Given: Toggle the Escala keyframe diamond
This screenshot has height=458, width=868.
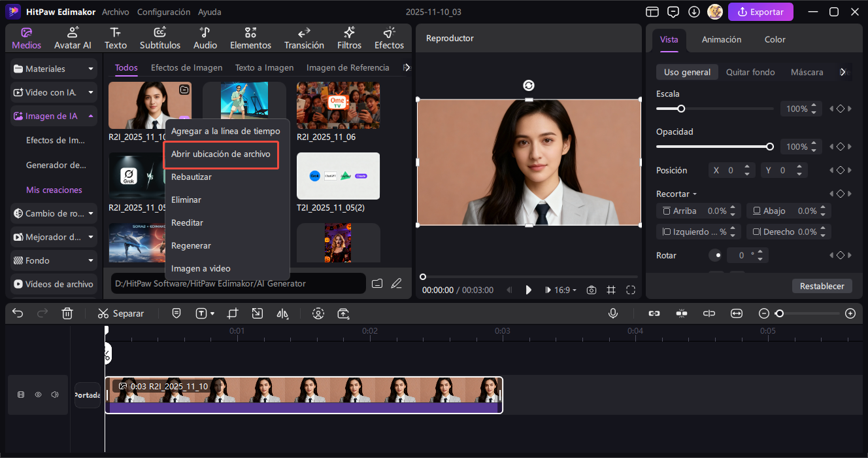Looking at the screenshot, I should tap(841, 109).
